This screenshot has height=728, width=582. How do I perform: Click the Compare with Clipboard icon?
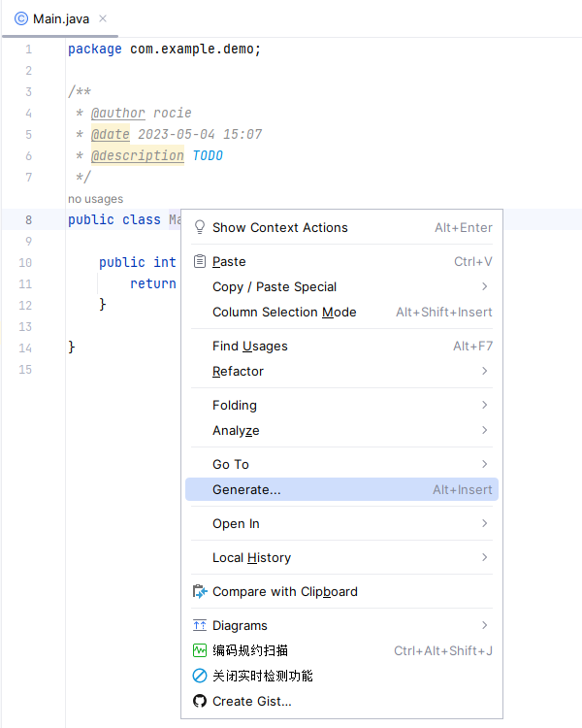[x=200, y=591]
